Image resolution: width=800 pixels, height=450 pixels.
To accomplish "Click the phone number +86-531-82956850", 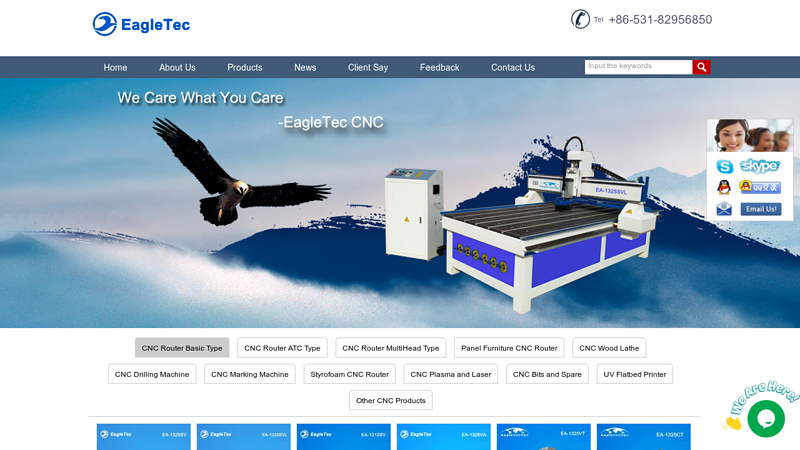I will (660, 19).
